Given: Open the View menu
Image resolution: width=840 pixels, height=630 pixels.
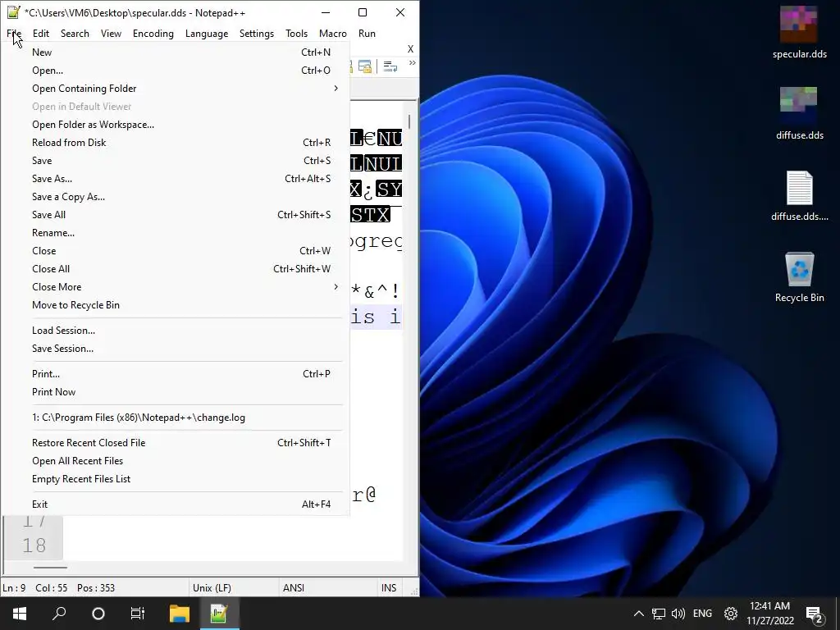Looking at the screenshot, I should pyautogui.click(x=111, y=33).
